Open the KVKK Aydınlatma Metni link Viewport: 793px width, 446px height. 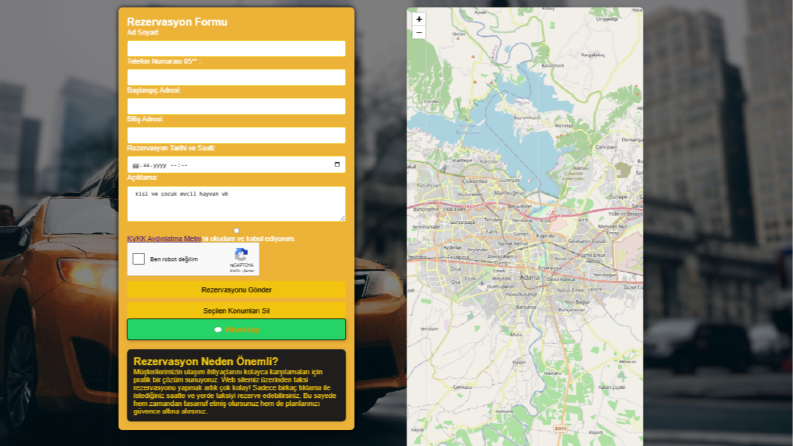pos(164,239)
